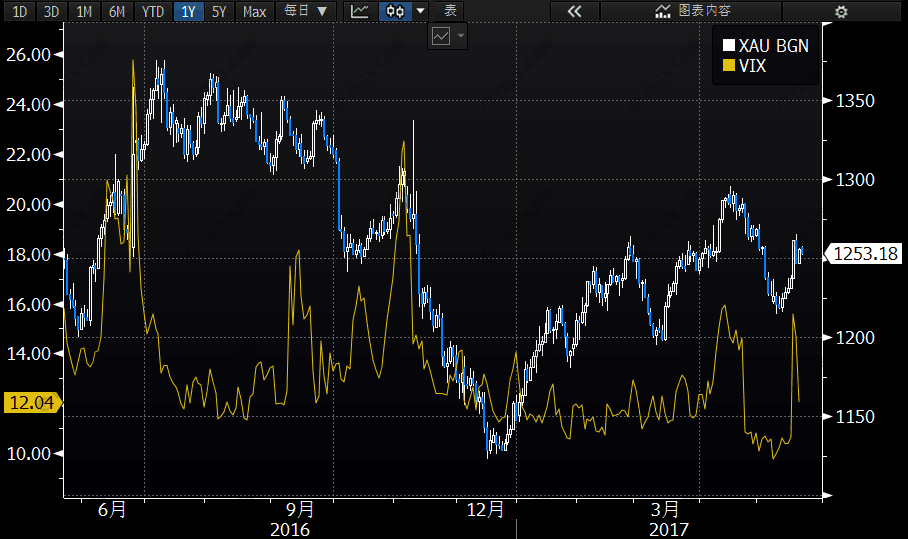Image resolution: width=908 pixels, height=539 pixels.
Task: Click the 12.04 VIX value tag
Action: pos(32,402)
